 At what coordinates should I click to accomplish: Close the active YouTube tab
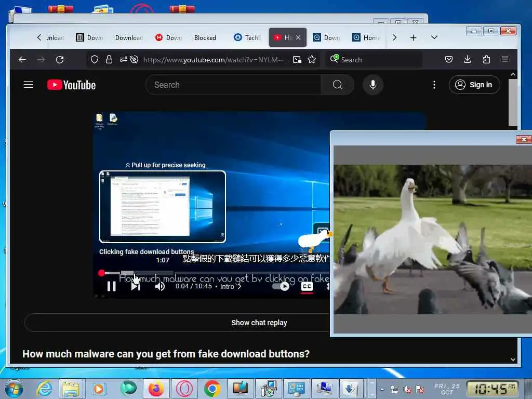tap(298, 37)
